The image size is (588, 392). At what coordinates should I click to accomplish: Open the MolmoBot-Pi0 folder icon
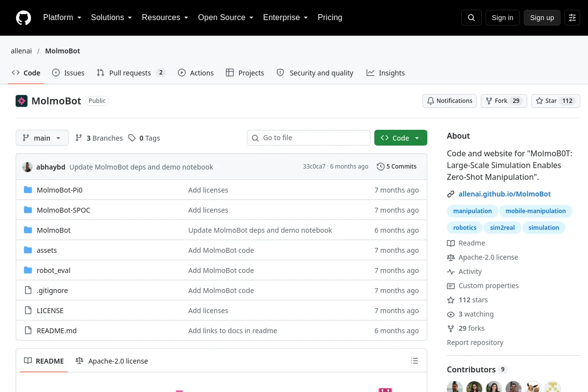click(x=28, y=190)
